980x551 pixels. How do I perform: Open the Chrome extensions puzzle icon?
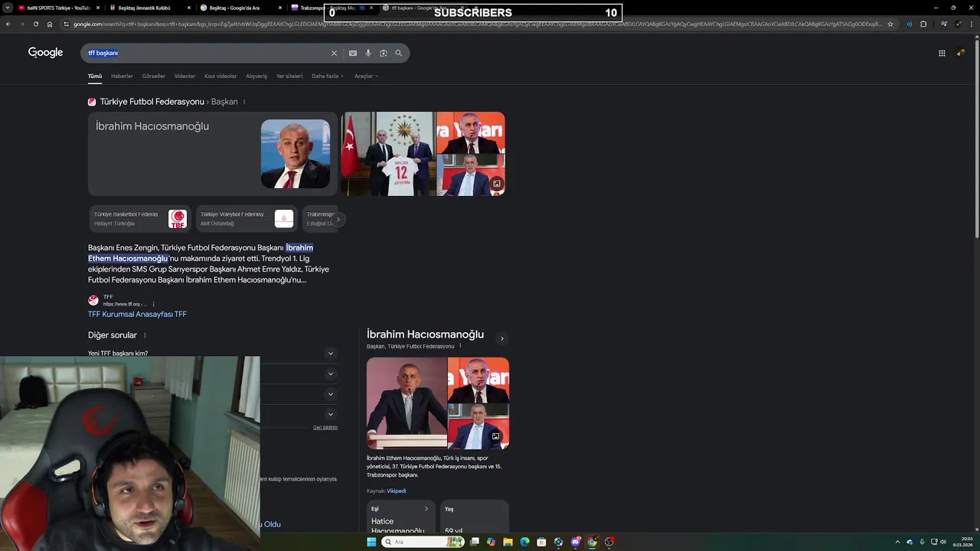pyautogui.click(x=923, y=24)
